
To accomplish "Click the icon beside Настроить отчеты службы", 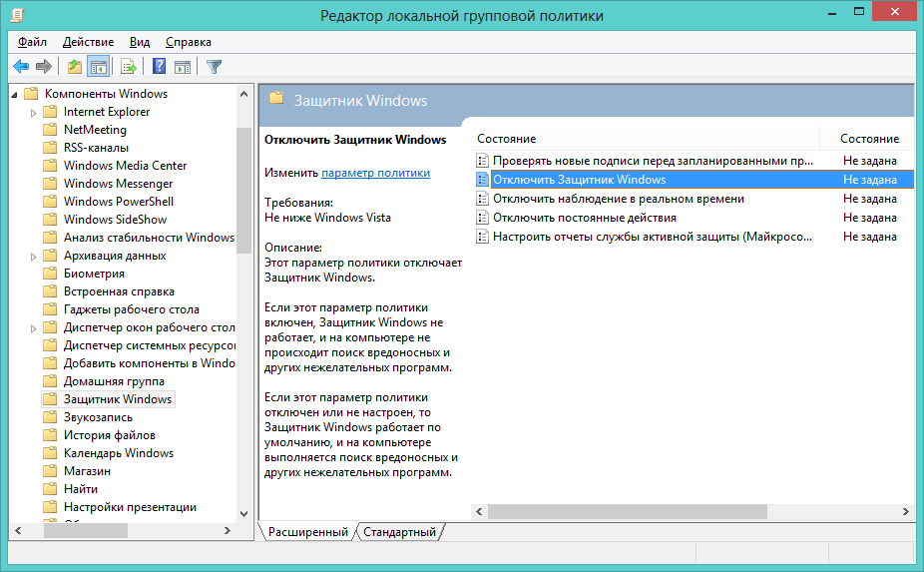I will point(482,237).
